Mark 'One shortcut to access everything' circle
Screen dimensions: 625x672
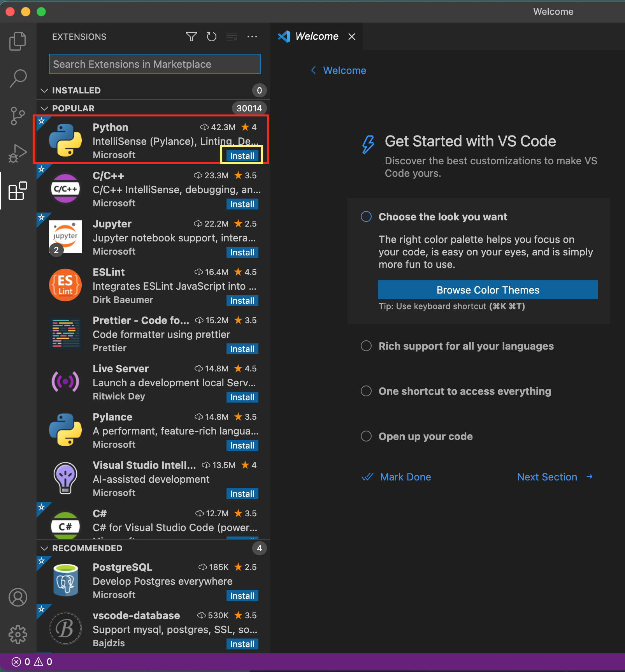point(366,391)
